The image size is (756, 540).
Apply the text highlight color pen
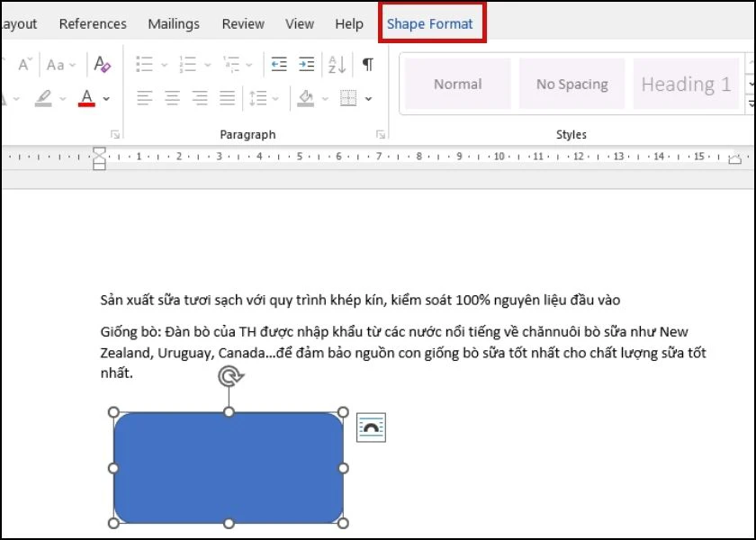pyautogui.click(x=43, y=97)
